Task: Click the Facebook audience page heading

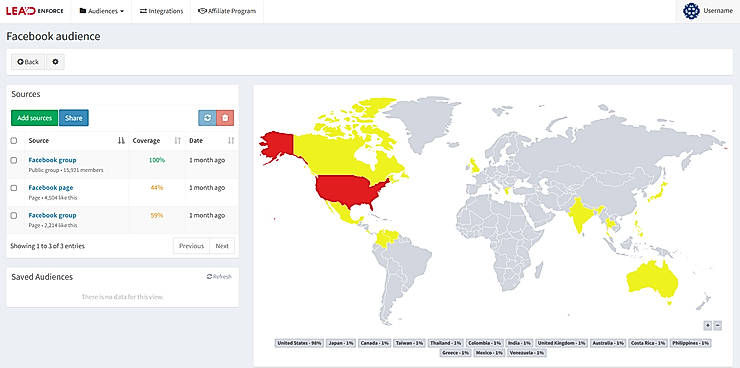Action: 53,36
